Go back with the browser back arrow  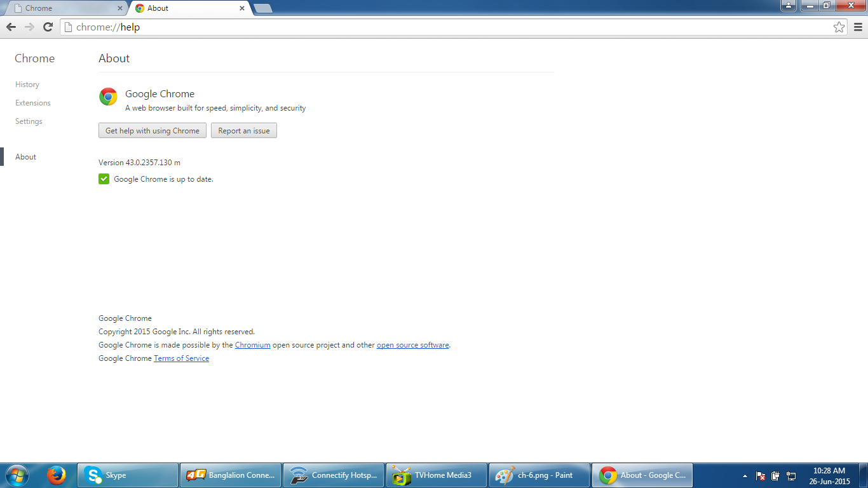point(11,27)
